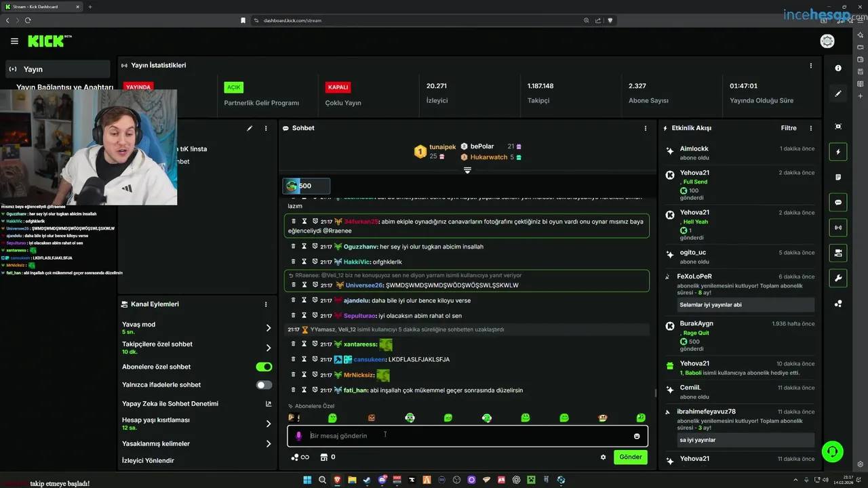This screenshot has height=488, width=868.
Task: Click the timeout hourglass on HakkiVic's message
Action: (304, 262)
